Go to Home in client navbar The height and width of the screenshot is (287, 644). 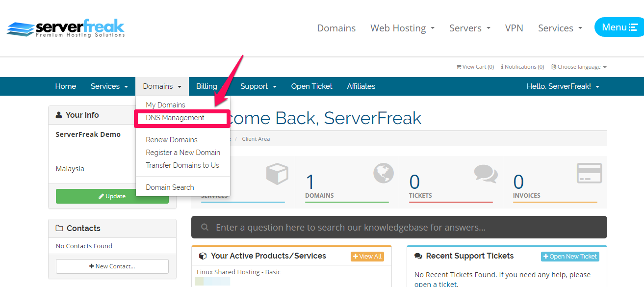[x=66, y=86]
